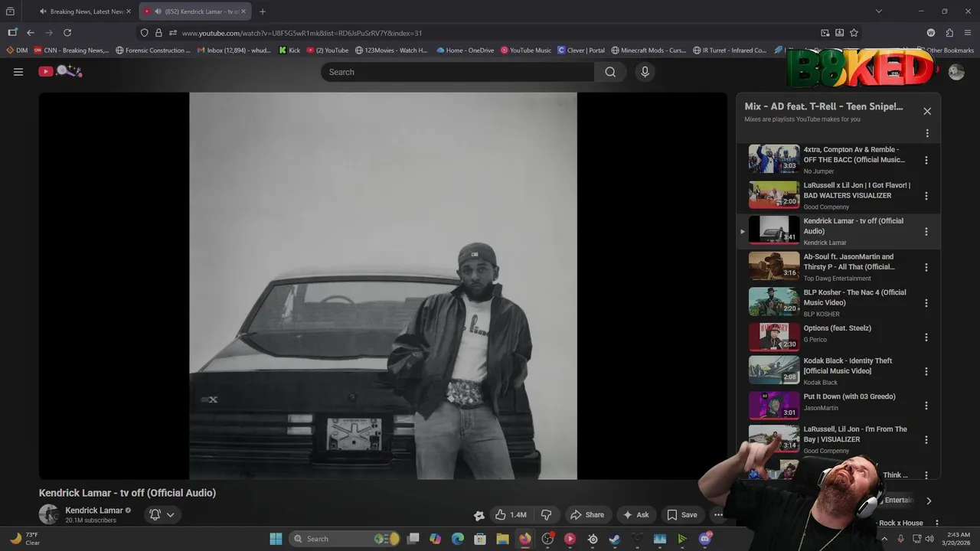Open options for All That video
980x551 pixels.
[x=926, y=267]
